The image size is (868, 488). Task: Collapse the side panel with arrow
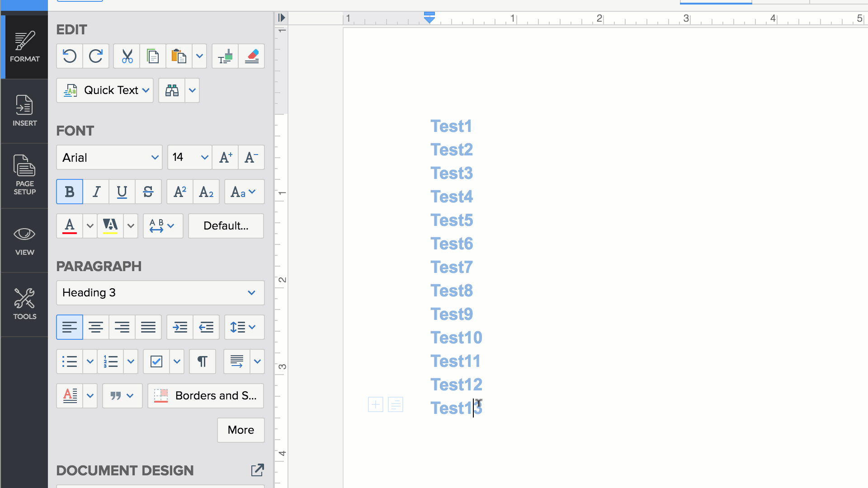click(282, 18)
